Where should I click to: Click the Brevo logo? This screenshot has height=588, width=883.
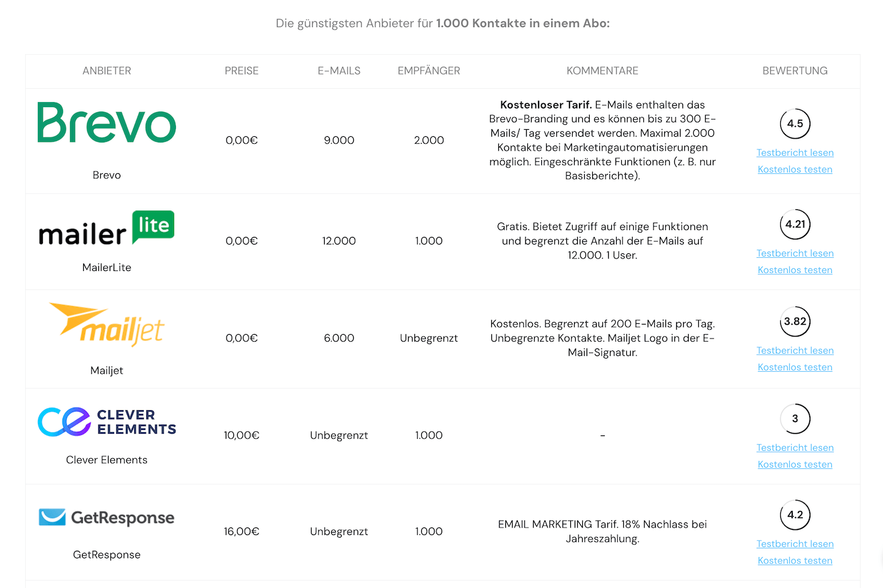click(x=107, y=123)
